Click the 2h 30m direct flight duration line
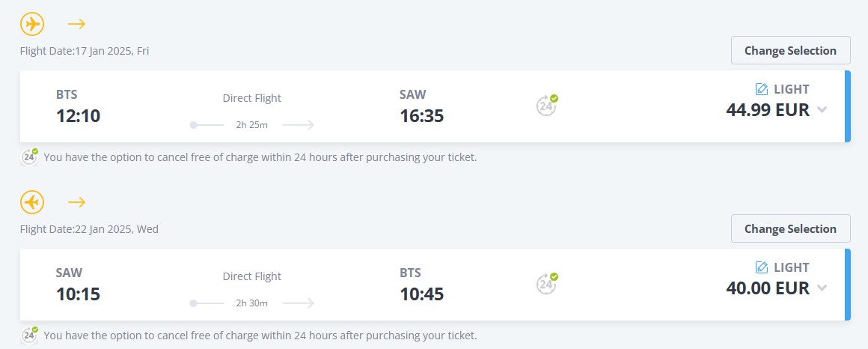The image size is (868, 349). coord(251,303)
